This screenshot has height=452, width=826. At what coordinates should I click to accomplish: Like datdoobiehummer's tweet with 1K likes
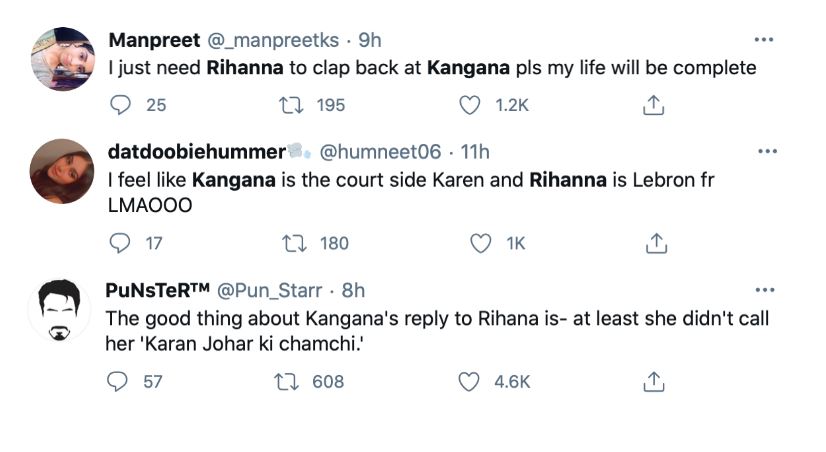(481, 243)
